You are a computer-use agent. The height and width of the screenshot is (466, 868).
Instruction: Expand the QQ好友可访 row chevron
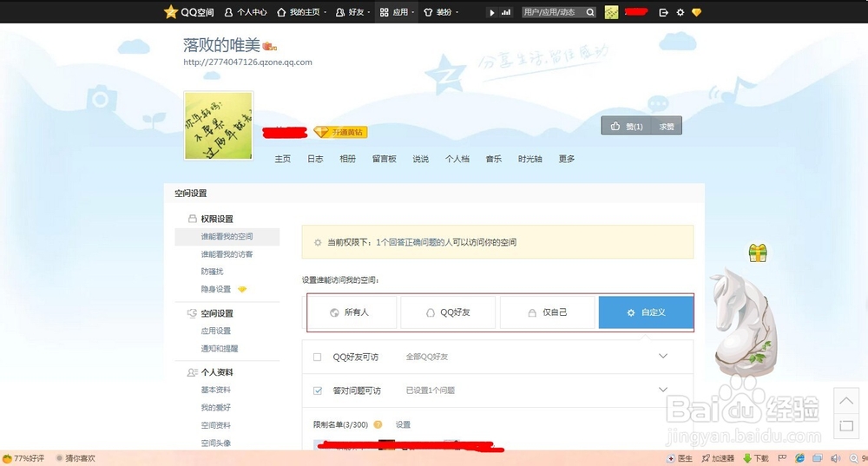[663, 356]
